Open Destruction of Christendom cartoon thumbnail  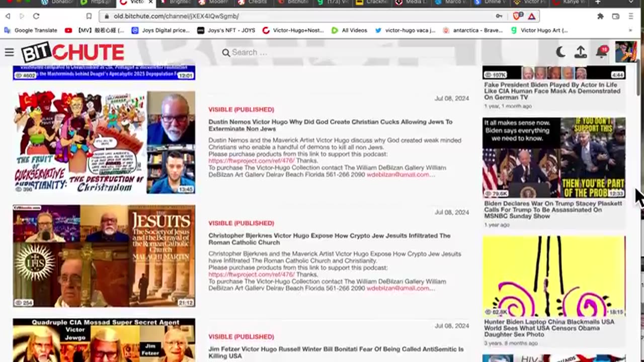(x=104, y=142)
